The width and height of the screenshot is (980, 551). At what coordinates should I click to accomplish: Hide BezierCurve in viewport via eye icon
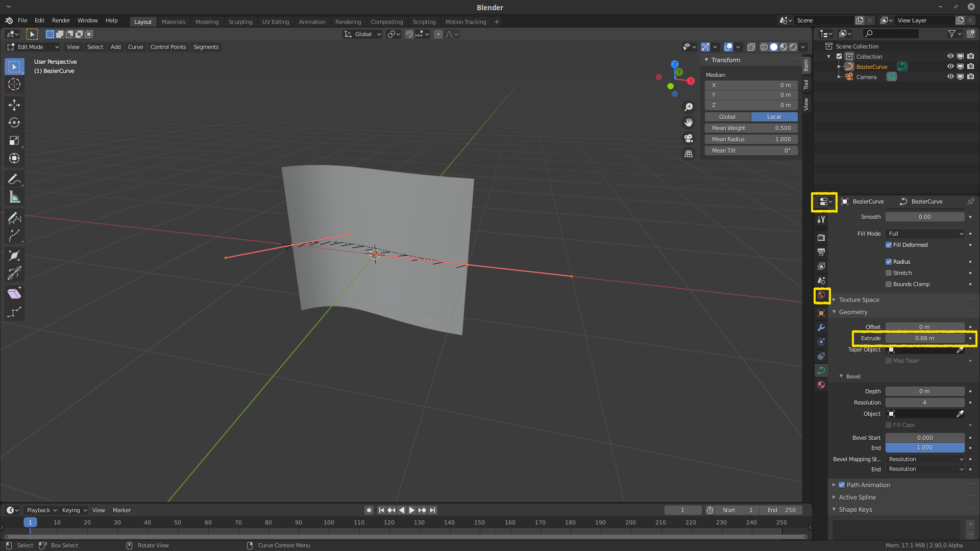(x=950, y=66)
